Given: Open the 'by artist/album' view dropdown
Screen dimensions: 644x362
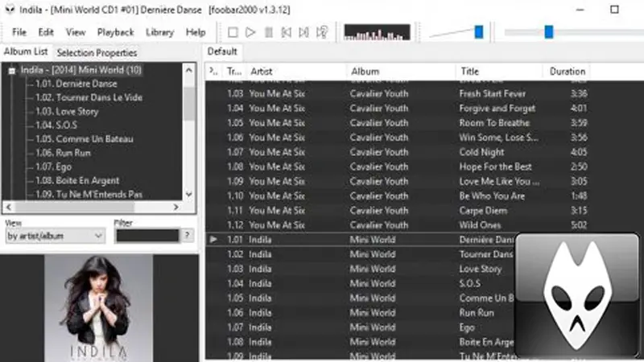Looking at the screenshot, I should coord(55,236).
